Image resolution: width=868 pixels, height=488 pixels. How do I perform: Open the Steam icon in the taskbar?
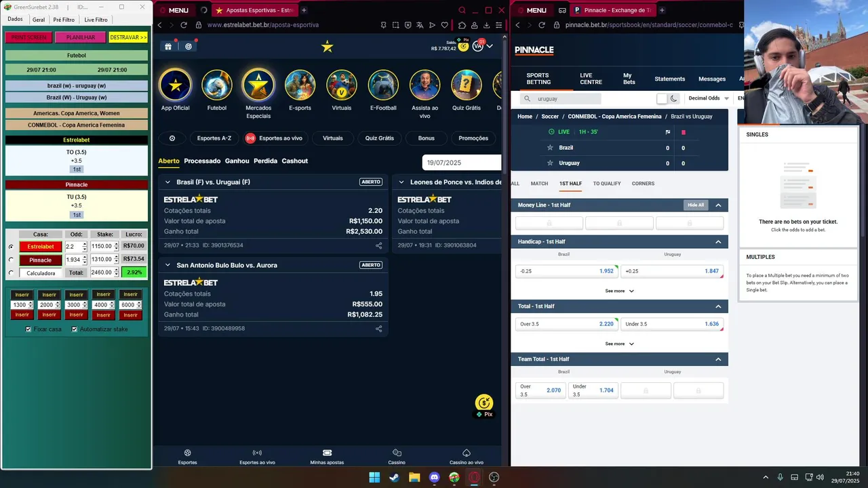pos(394,477)
